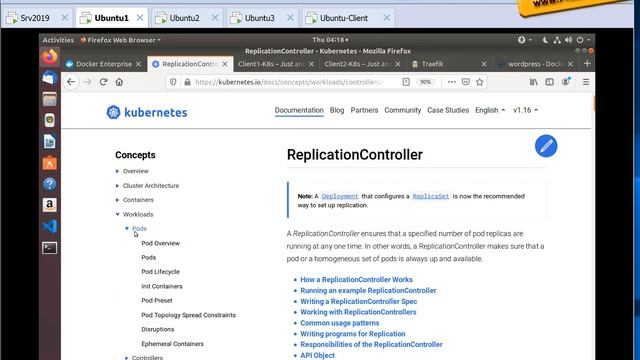The height and width of the screenshot is (360, 640).
Task: Open Rhythmbox from the dock
Action: point(49,120)
